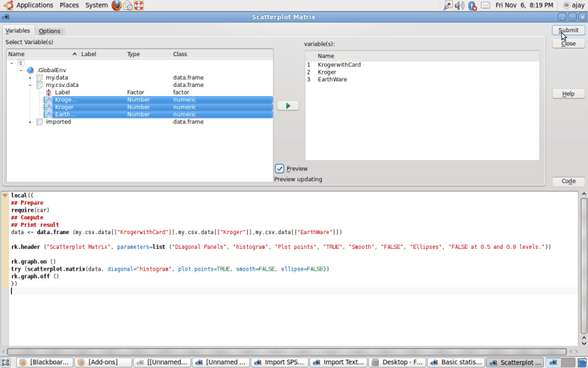Image resolution: width=588 pixels, height=368 pixels.
Task: Open the mail envelope tray icon
Action: (485, 6)
